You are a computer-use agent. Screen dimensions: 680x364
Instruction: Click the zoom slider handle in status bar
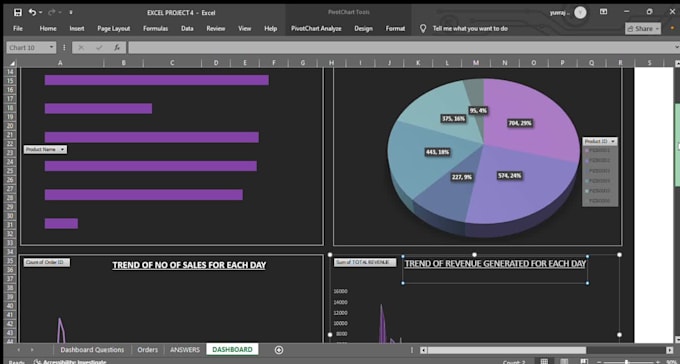(x=626, y=362)
